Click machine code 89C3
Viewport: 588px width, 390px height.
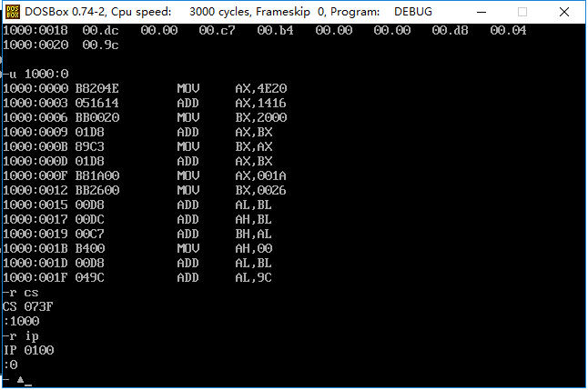pyautogui.click(x=89, y=147)
